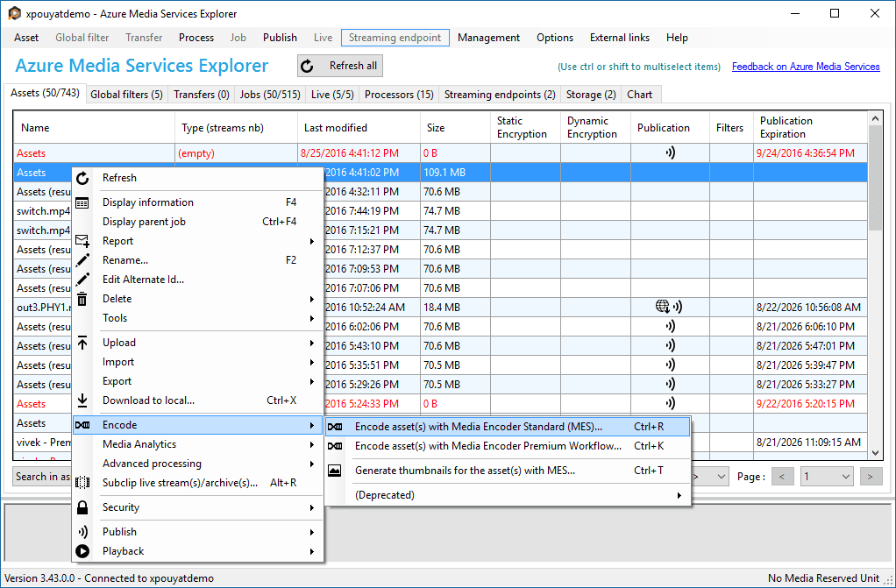Click the Edit Alternate Id pencil icon
This screenshot has width=896, height=588.
(83, 280)
